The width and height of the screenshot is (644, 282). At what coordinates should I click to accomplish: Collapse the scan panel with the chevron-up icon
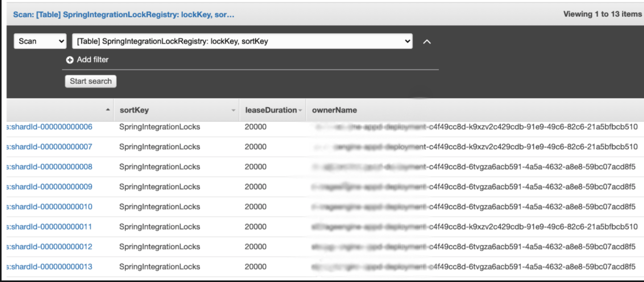click(x=427, y=42)
